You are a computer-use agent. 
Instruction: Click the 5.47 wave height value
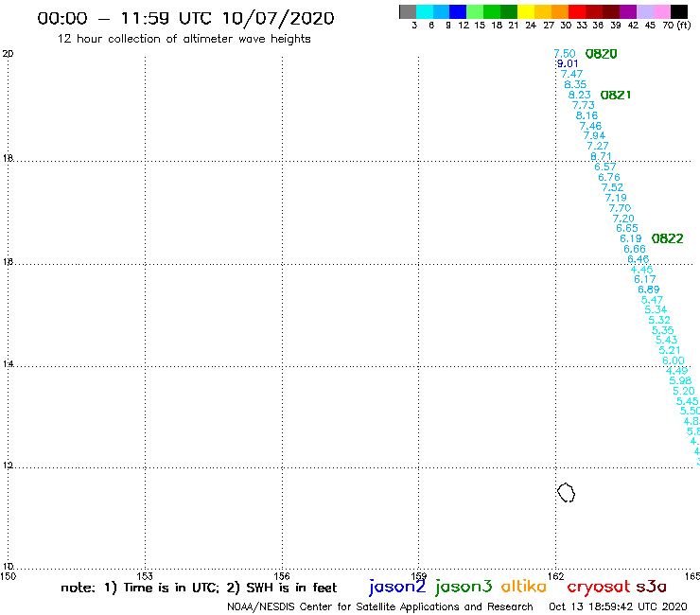[x=653, y=300]
